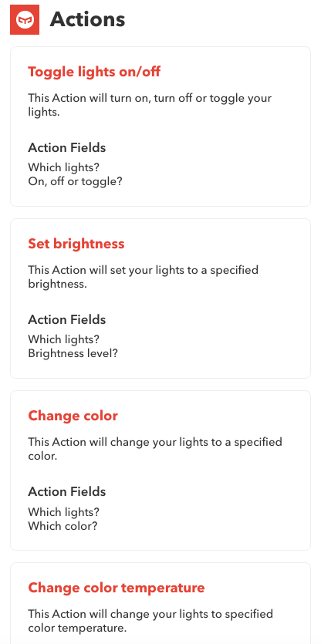Screen dimensions: 321x644
Task: Click the 'Brightness level?' field
Action: point(73,353)
